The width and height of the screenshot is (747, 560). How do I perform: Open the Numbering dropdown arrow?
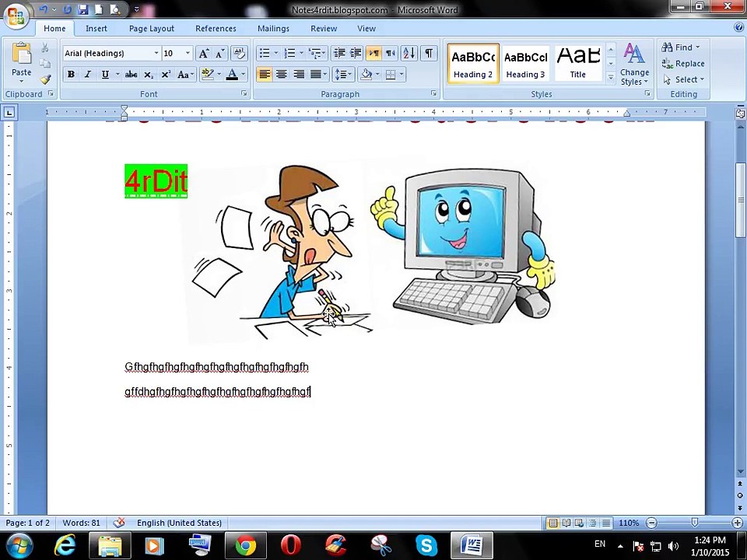pyautogui.click(x=301, y=53)
